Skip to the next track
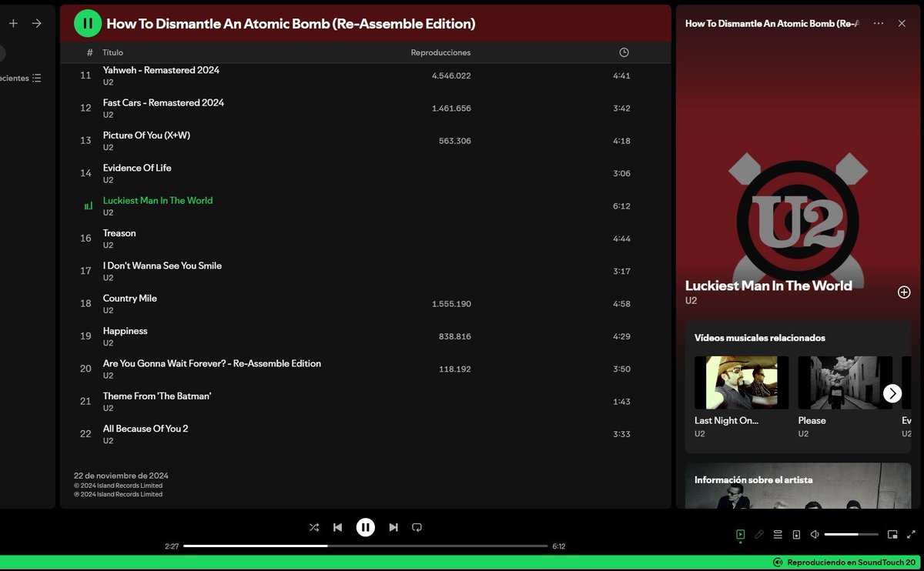This screenshot has width=924, height=571. click(x=393, y=527)
